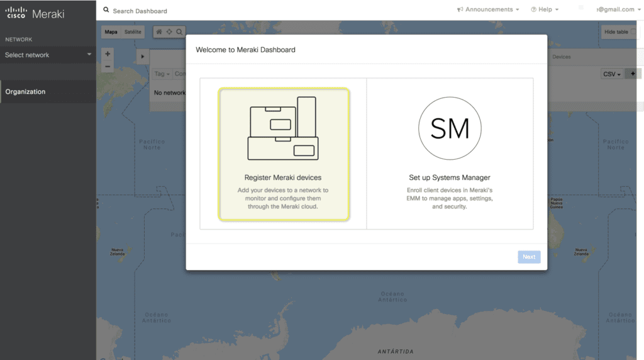The image size is (644, 360).
Task: Click the Cisco Meraki logo
Action: pos(35,13)
